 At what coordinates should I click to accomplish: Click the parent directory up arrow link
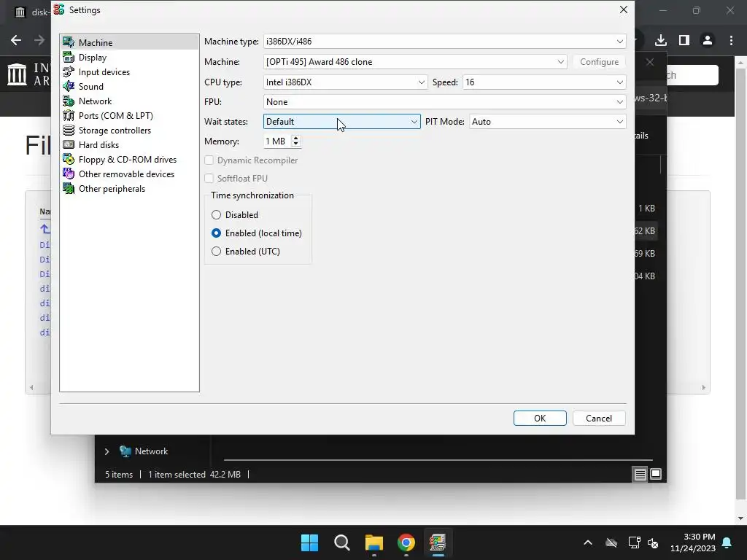(44, 229)
